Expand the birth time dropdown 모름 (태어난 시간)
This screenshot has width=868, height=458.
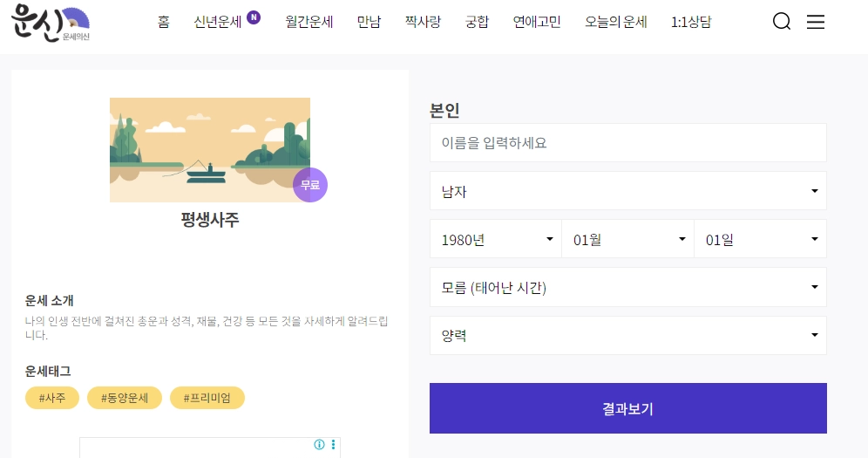point(627,287)
